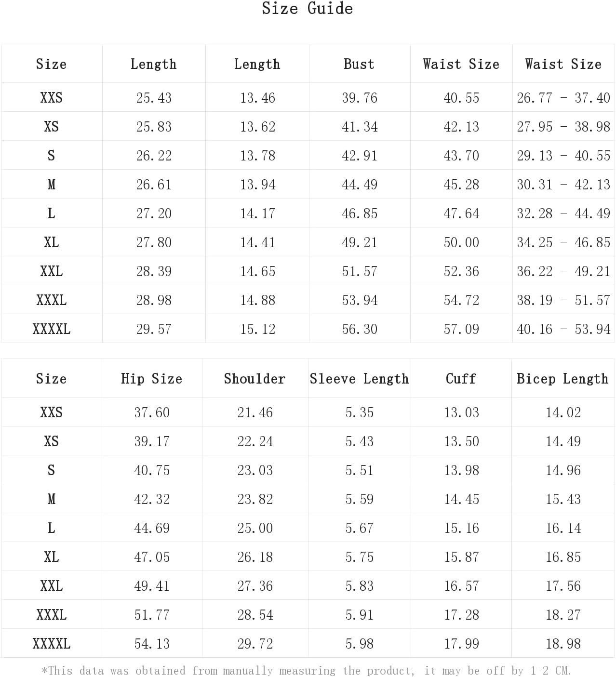
Task: Select the Shoulder column header
Action: tap(254, 379)
